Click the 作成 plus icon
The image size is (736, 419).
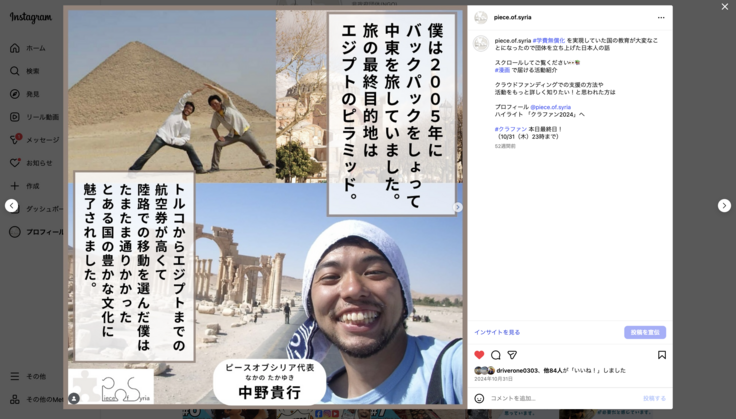coord(15,186)
